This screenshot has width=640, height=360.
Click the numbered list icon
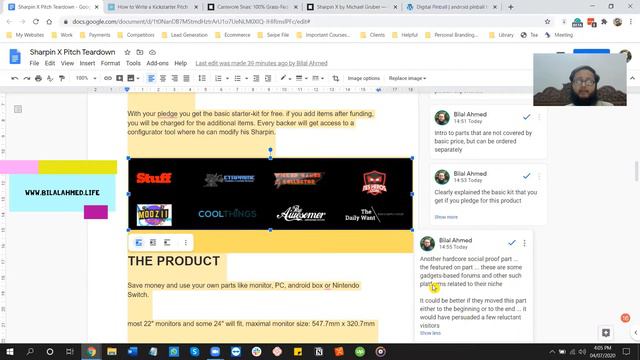click(x=218, y=78)
